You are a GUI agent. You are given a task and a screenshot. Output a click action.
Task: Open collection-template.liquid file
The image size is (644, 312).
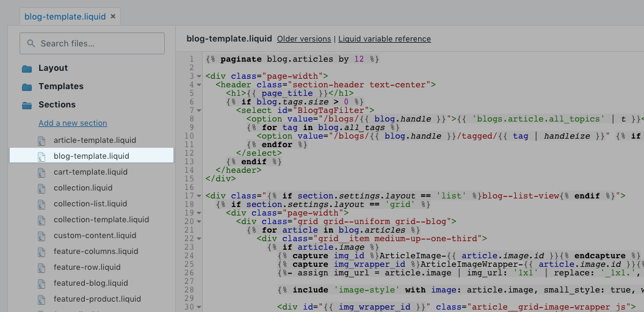[x=101, y=220]
